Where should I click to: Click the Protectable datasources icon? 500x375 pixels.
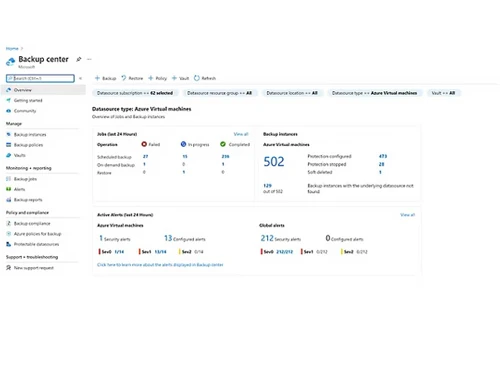coord(9,244)
